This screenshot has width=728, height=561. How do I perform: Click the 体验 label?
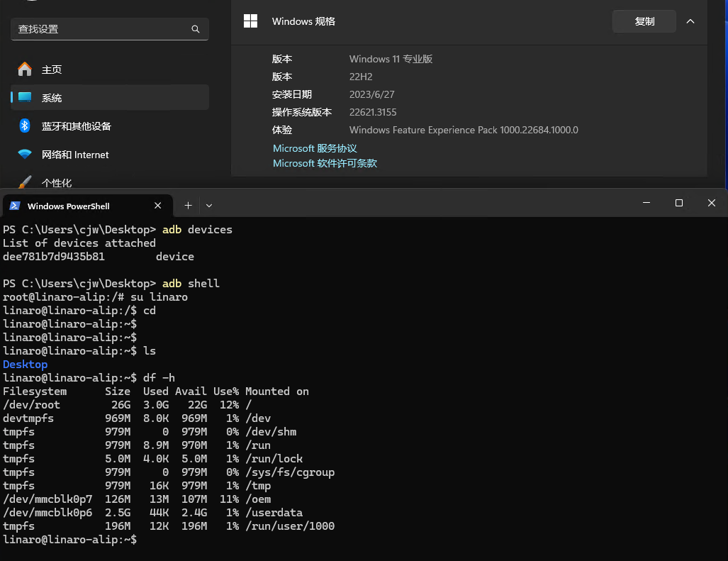(282, 130)
